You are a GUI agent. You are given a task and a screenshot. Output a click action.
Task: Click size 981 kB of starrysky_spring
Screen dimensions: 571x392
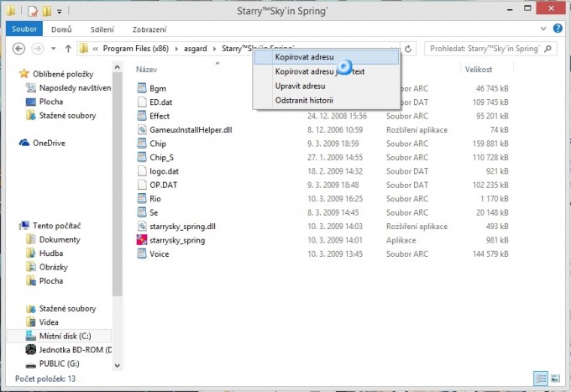click(x=497, y=240)
